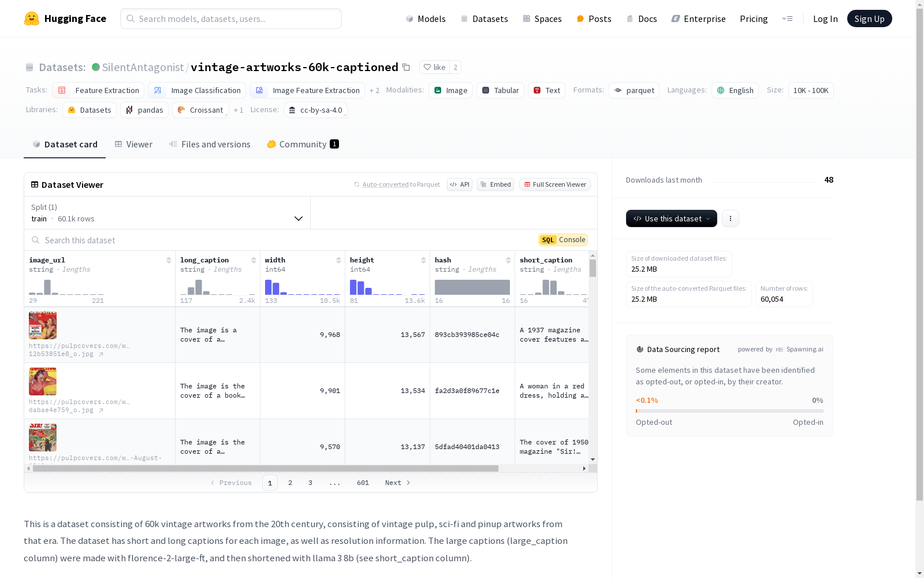Show the +1 additional libraries
Image resolution: width=924 pixels, height=578 pixels.
239,110
